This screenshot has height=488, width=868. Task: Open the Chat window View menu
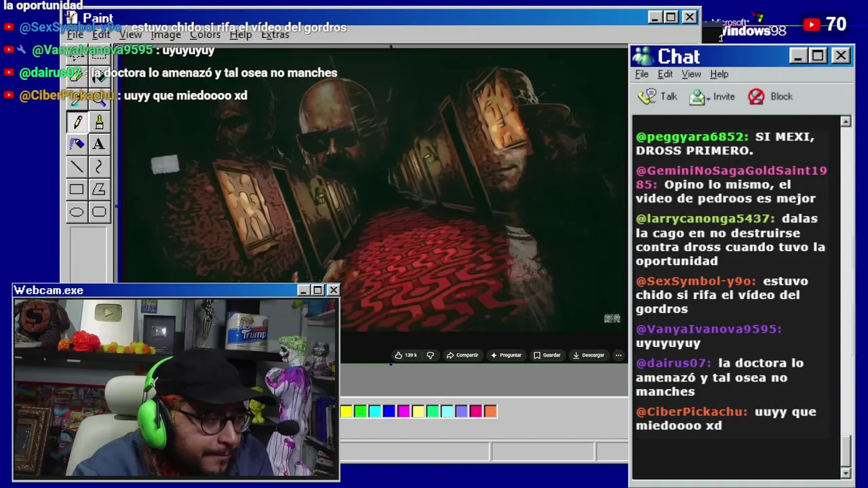click(691, 74)
